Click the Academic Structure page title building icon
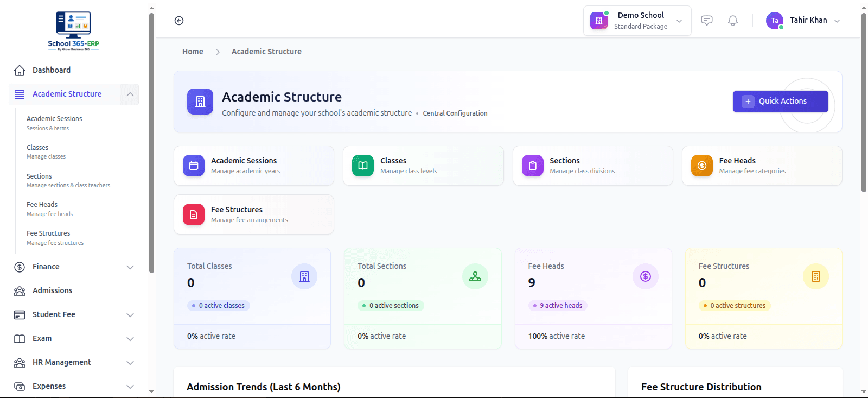Screen dimensions: 868x398 [200, 102]
